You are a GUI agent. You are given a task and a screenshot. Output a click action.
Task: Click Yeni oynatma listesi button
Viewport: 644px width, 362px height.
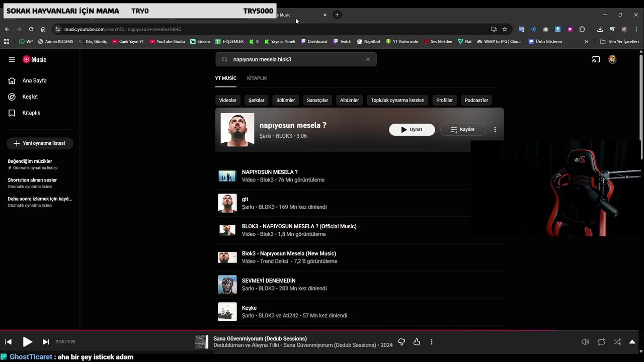(x=40, y=143)
